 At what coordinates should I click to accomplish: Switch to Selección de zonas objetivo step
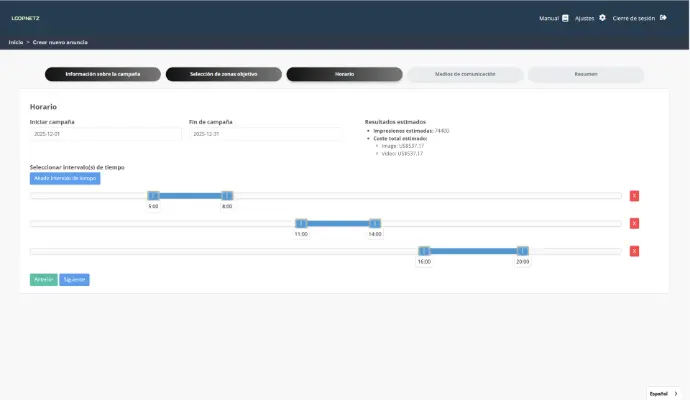pos(223,74)
